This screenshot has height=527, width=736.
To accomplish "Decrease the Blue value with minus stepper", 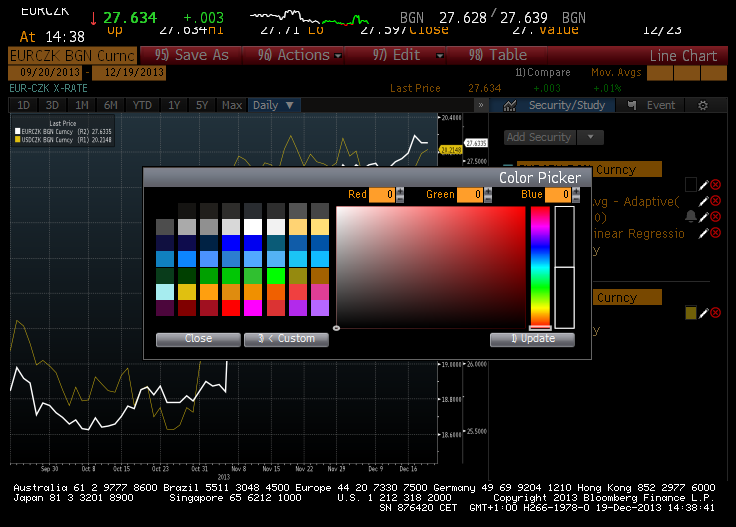I will (x=576, y=199).
